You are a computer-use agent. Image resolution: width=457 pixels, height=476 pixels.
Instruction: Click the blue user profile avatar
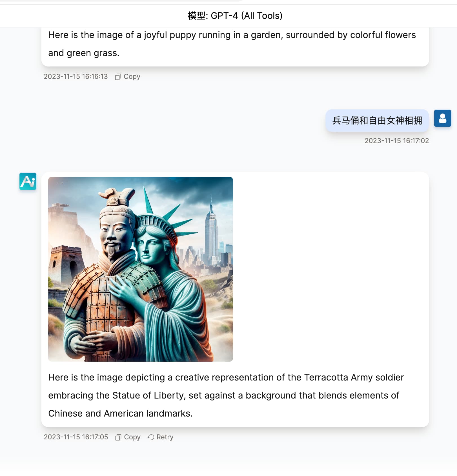(442, 118)
